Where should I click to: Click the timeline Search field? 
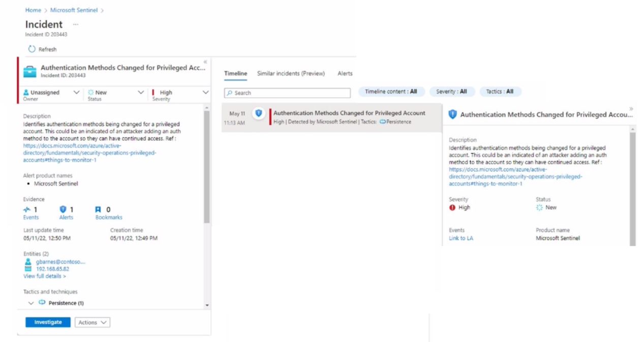click(x=287, y=93)
